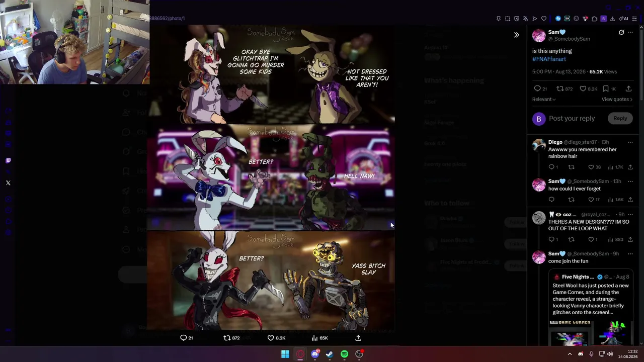Image resolution: width=644 pixels, height=362 pixels.
Task: Open the AI button in the browser toolbar
Action: click(x=623, y=19)
